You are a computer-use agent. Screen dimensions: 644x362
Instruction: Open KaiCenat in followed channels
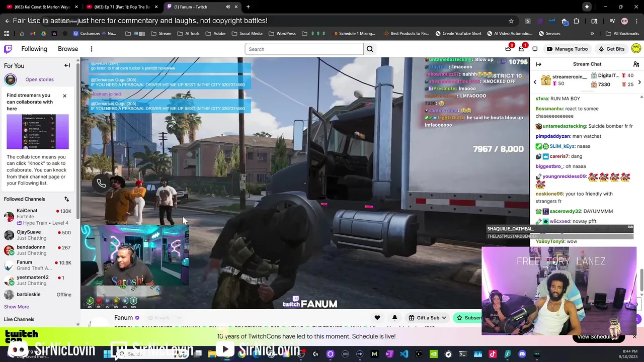click(x=39, y=217)
